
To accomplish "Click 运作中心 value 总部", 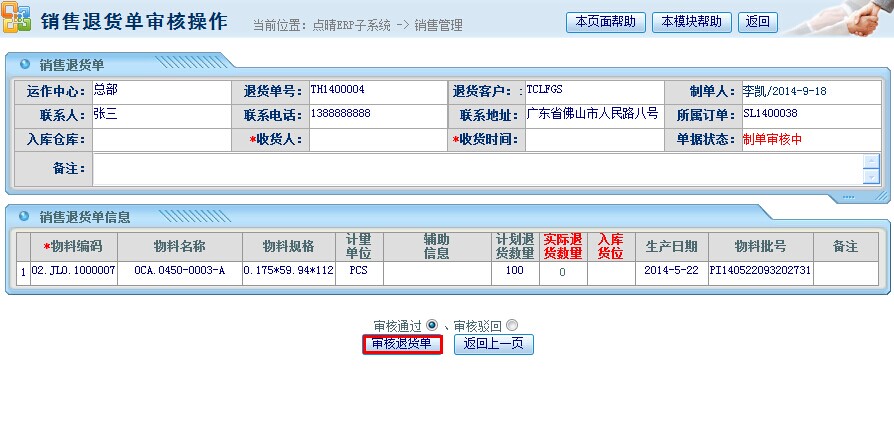I will pyautogui.click(x=105, y=90).
